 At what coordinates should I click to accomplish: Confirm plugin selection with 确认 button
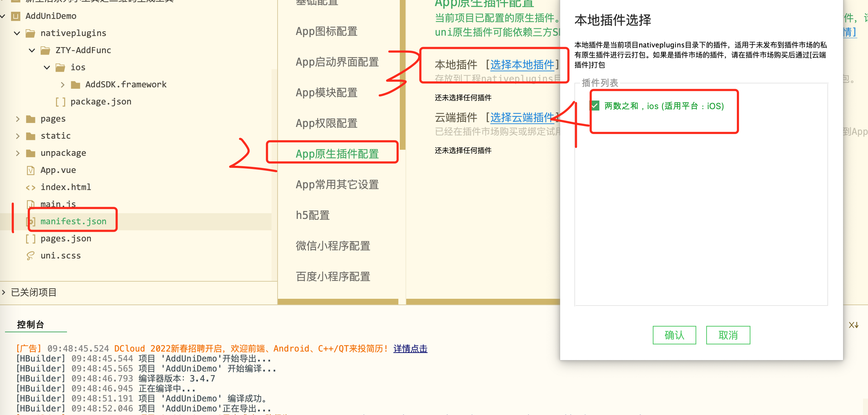pos(674,335)
